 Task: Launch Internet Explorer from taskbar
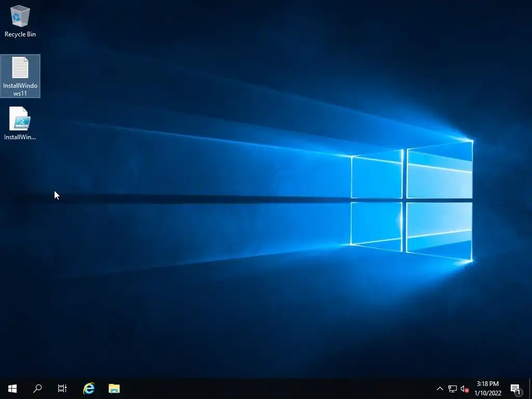[89, 389]
